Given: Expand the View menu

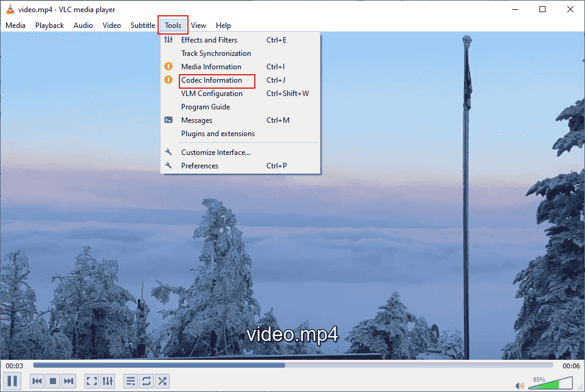Looking at the screenshot, I should click(x=198, y=25).
